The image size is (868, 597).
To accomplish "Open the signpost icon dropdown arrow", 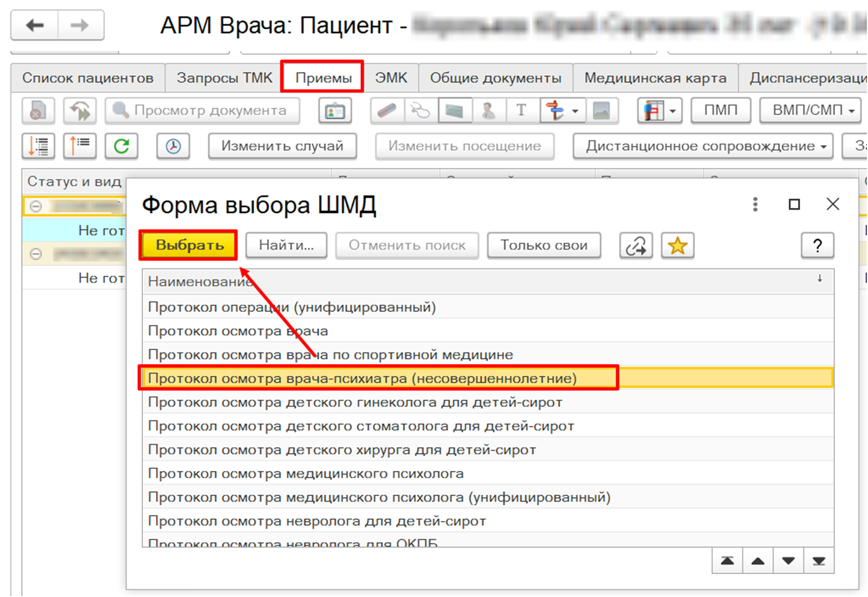I will coord(575,111).
